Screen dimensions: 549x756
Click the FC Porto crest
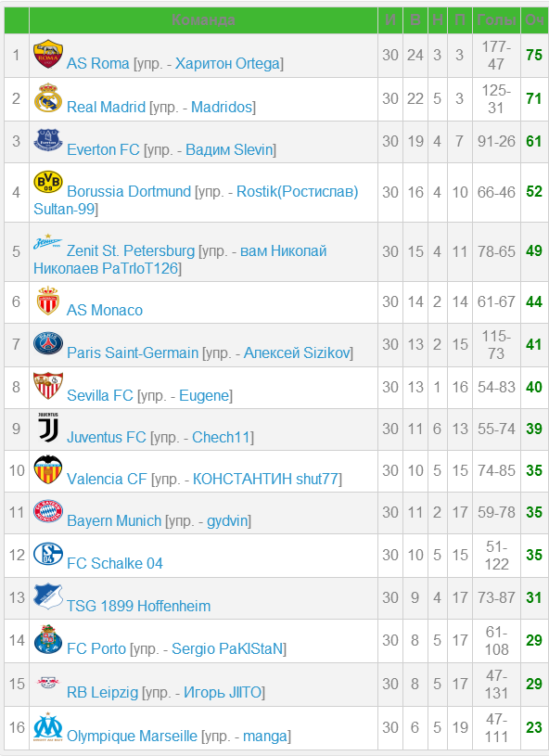click(x=47, y=639)
